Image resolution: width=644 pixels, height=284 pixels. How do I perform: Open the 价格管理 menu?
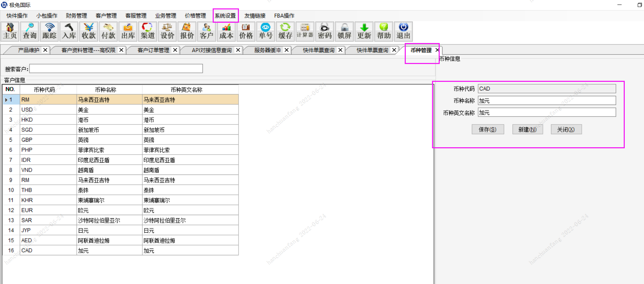196,16
